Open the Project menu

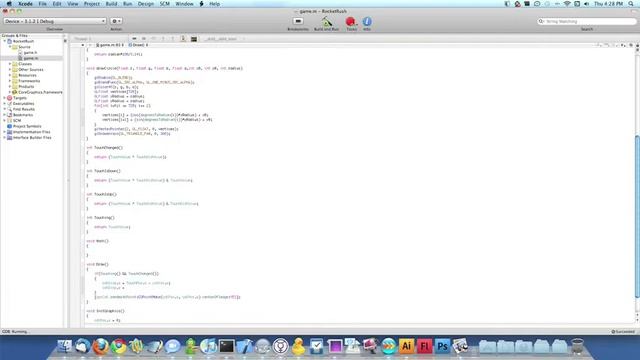[92, 4]
